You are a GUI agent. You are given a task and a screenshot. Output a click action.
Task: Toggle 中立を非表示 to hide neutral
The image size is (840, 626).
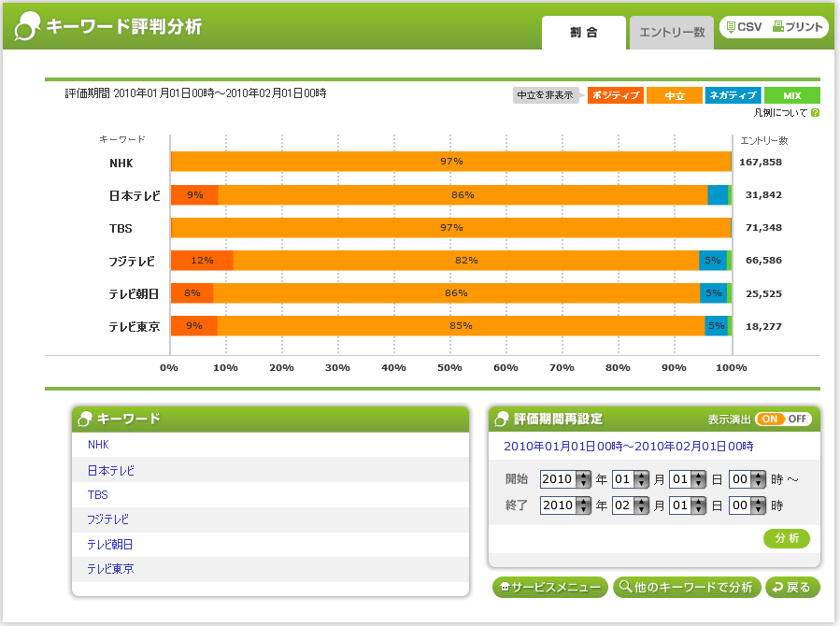pyautogui.click(x=547, y=95)
